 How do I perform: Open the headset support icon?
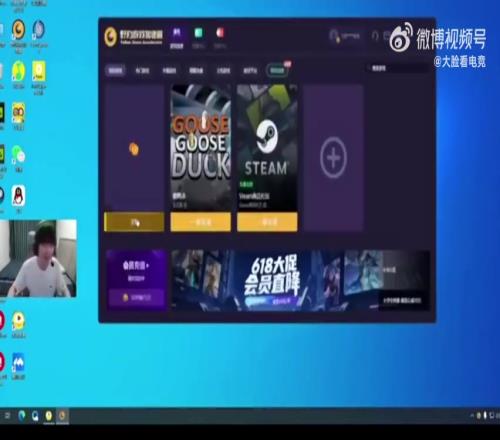click(375, 35)
